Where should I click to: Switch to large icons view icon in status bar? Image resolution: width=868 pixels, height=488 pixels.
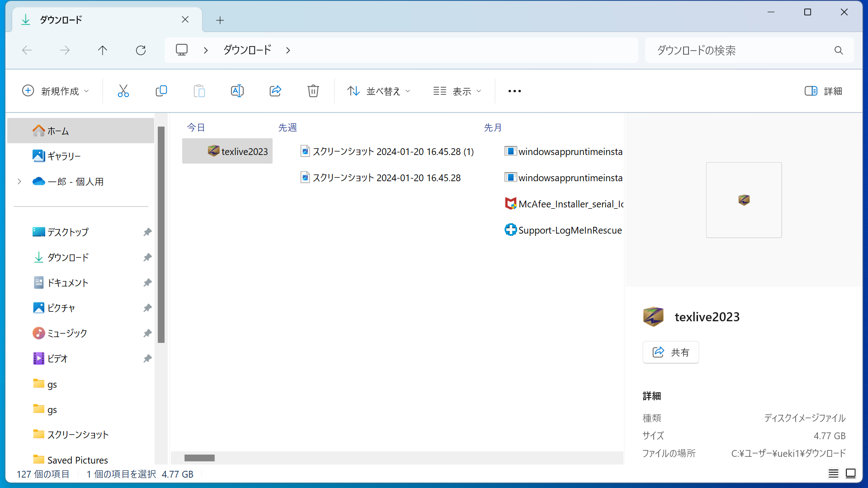(850, 473)
